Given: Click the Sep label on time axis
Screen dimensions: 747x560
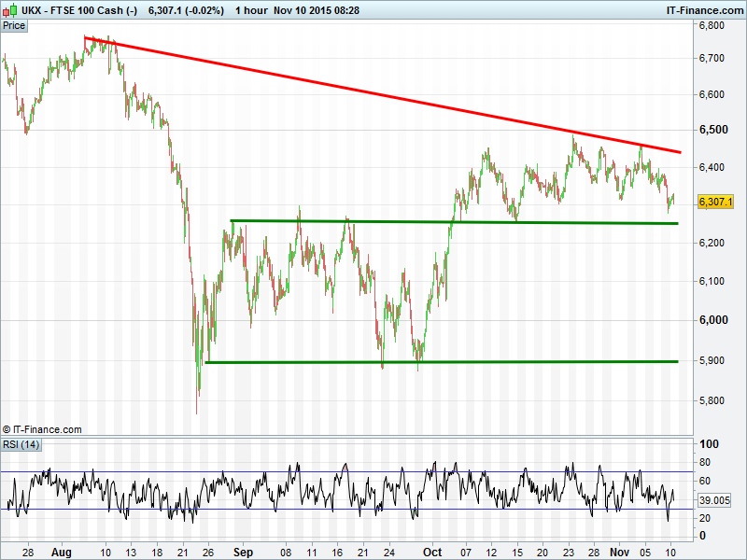Looking at the screenshot, I should coord(243,552).
